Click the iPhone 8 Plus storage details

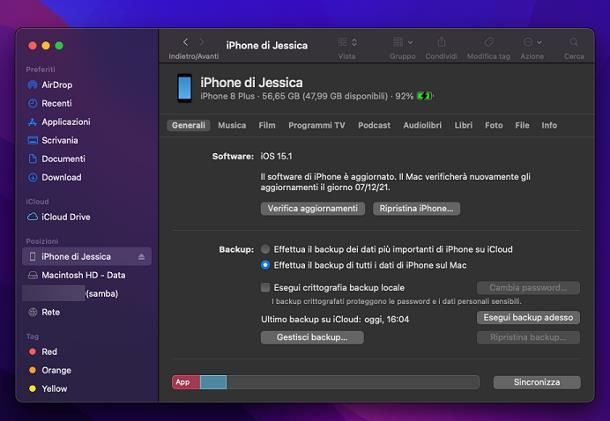[307, 96]
